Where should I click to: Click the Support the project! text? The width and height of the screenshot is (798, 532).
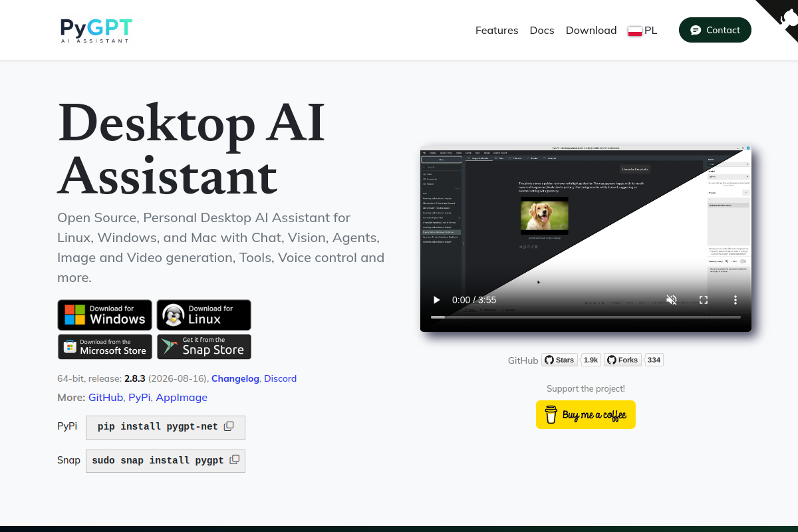(586, 388)
